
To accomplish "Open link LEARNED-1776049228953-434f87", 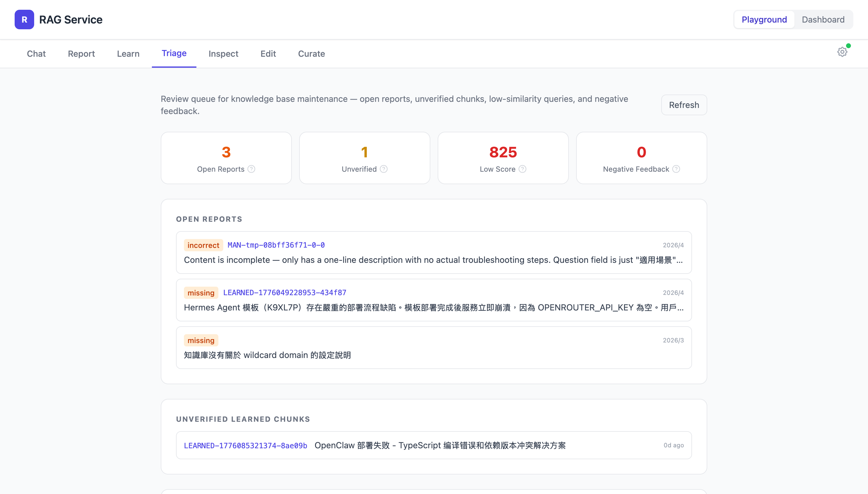I will click(x=284, y=292).
